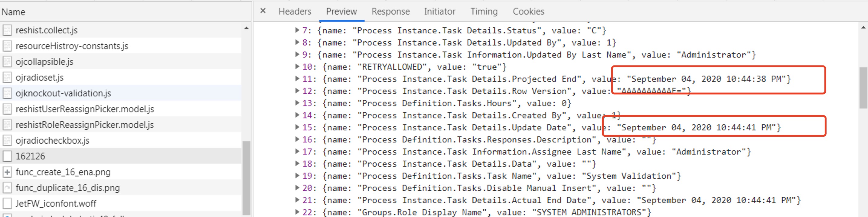Click the file icon beside ojradiocheckbox.js
Viewport: 868px width, 217px height.
(x=7, y=140)
